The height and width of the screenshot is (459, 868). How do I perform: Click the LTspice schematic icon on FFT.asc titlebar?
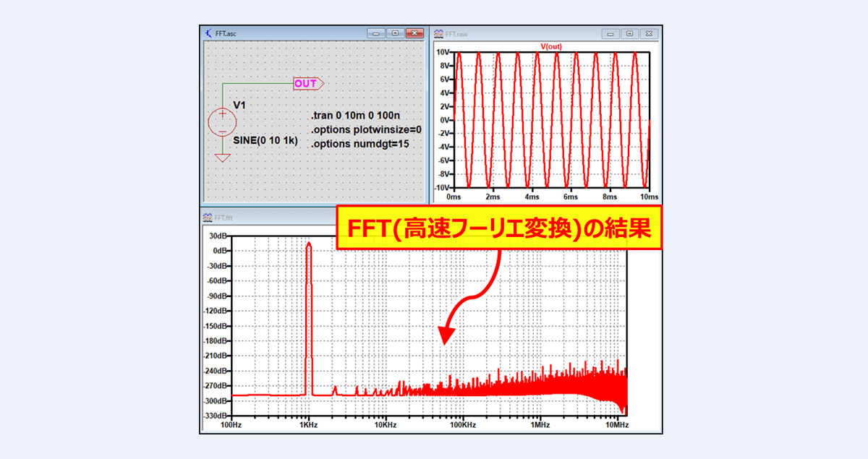pyautogui.click(x=208, y=33)
